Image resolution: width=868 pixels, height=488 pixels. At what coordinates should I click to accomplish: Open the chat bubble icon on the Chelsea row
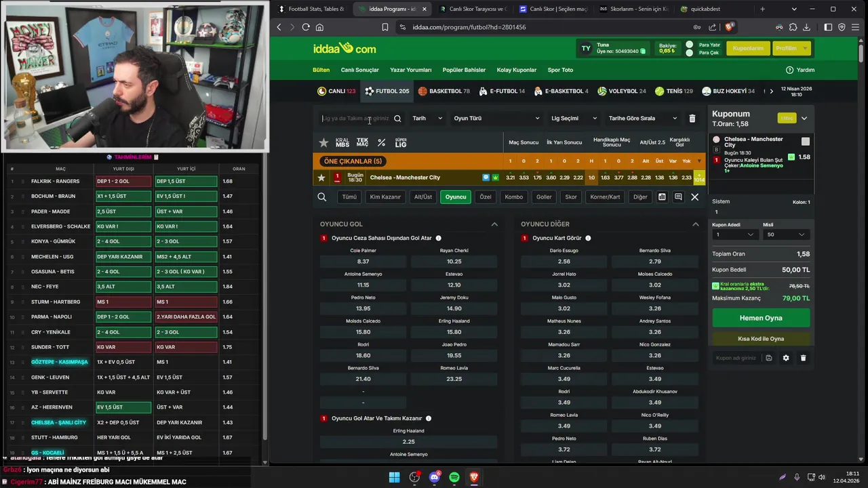(486, 178)
